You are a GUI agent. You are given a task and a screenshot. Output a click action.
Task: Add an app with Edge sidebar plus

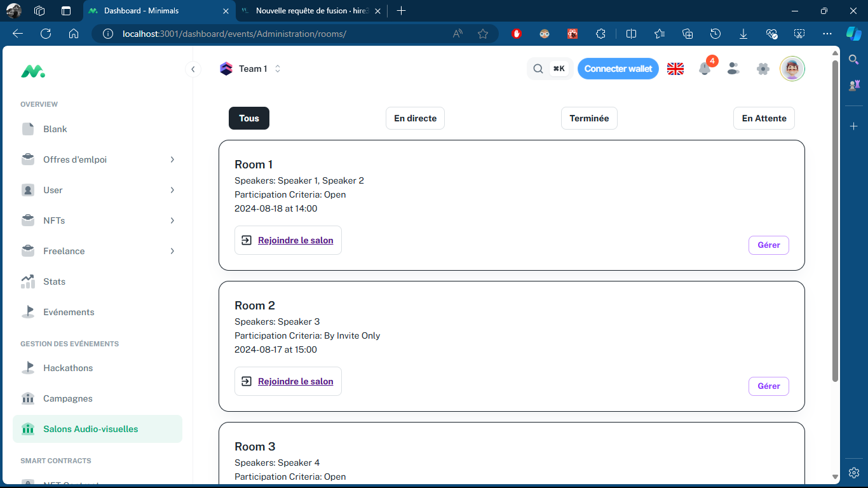854,126
